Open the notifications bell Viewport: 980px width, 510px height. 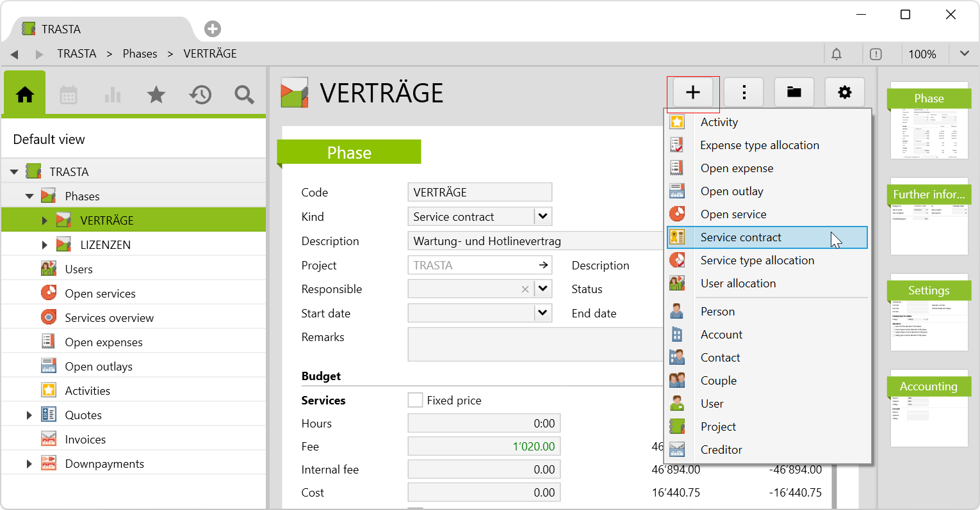click(837, 54)
